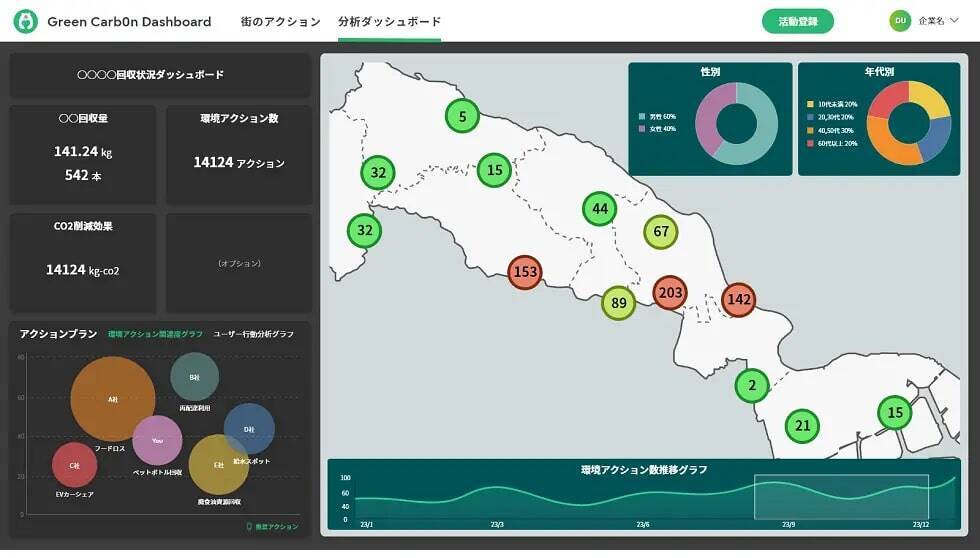Click the Green Carb0n logo icon
The height and width of the screenshot is (558, 980).
click(26, 21)
